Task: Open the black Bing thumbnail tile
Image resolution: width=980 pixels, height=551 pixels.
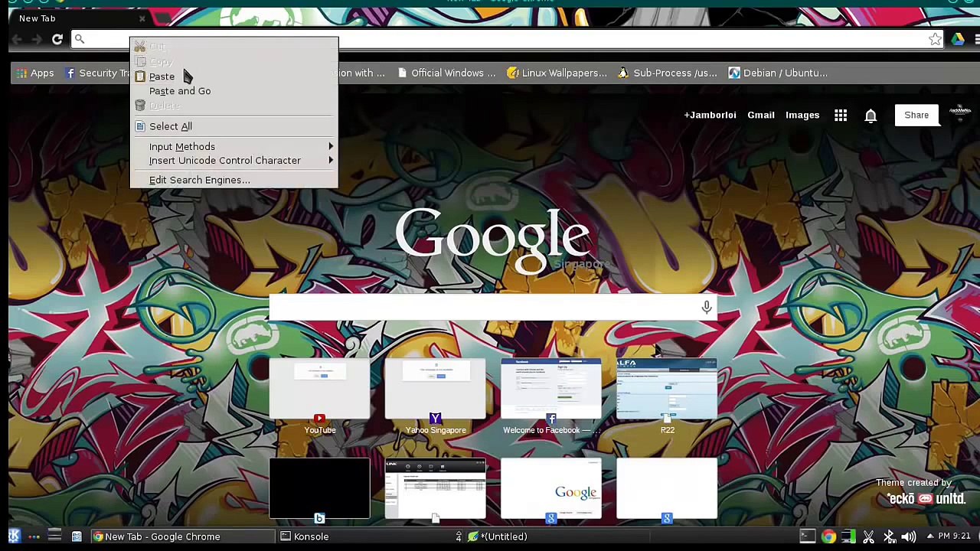Action: [x=320, y=490]
